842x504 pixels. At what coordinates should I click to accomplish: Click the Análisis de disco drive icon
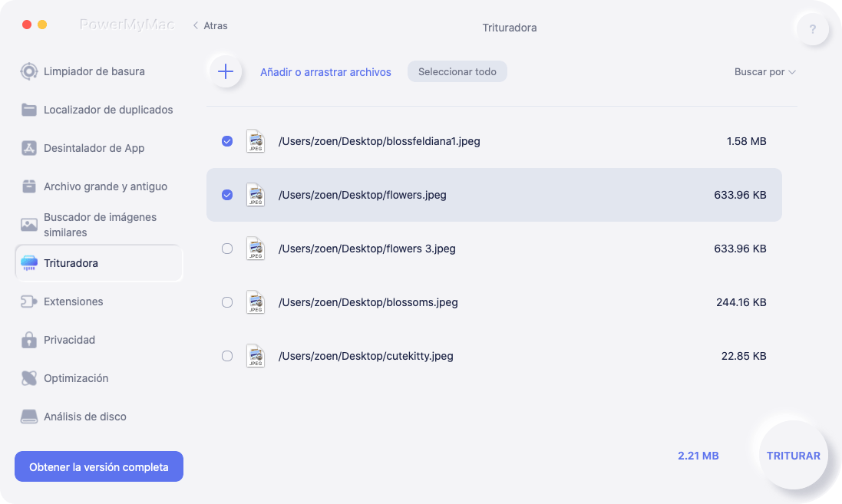[x=29, y=417]
